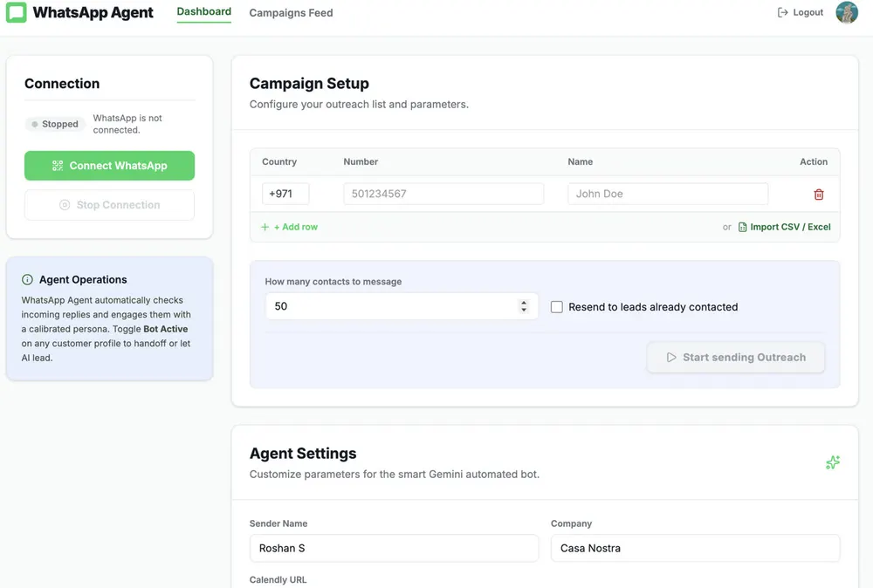Open the Dashboard tab
Image resolution: width=873 pixels, height=588 pixels.
coord(203,11)
